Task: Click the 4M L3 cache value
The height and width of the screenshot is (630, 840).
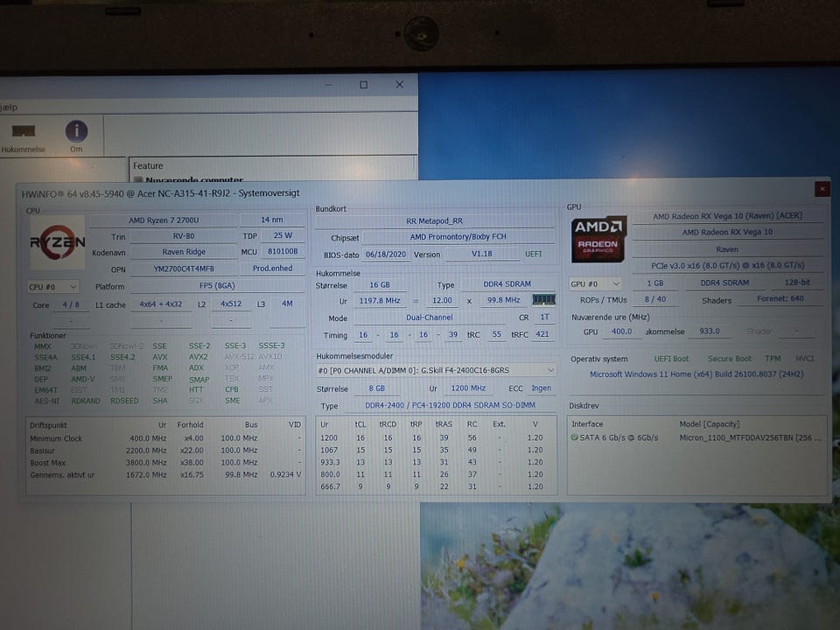Action: [287, 304]
